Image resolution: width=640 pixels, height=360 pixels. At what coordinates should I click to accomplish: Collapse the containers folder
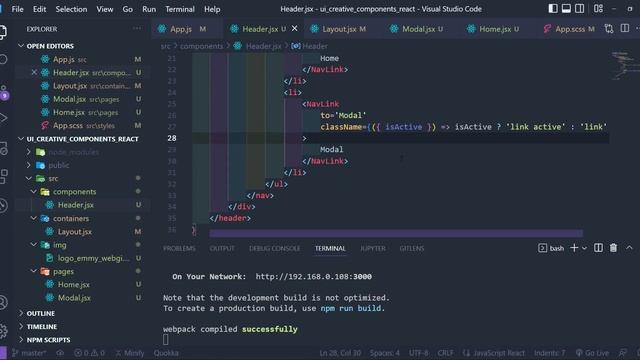71,218
